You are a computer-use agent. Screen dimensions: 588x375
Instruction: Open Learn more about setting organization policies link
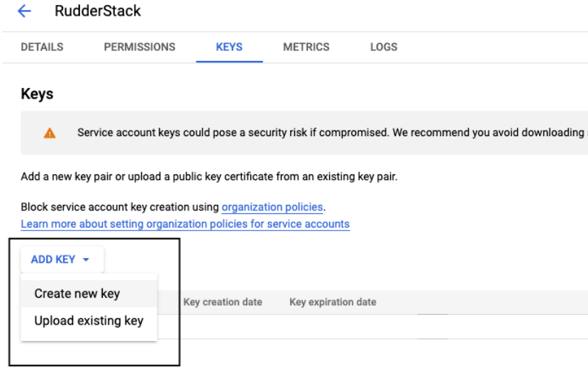[185, 224]
